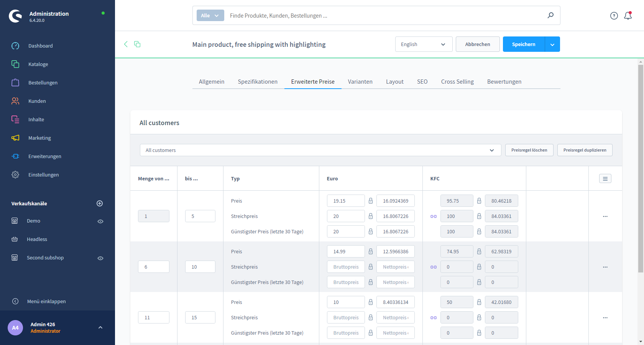Toggle KFC link icon for row 6–10

(434, 267)
